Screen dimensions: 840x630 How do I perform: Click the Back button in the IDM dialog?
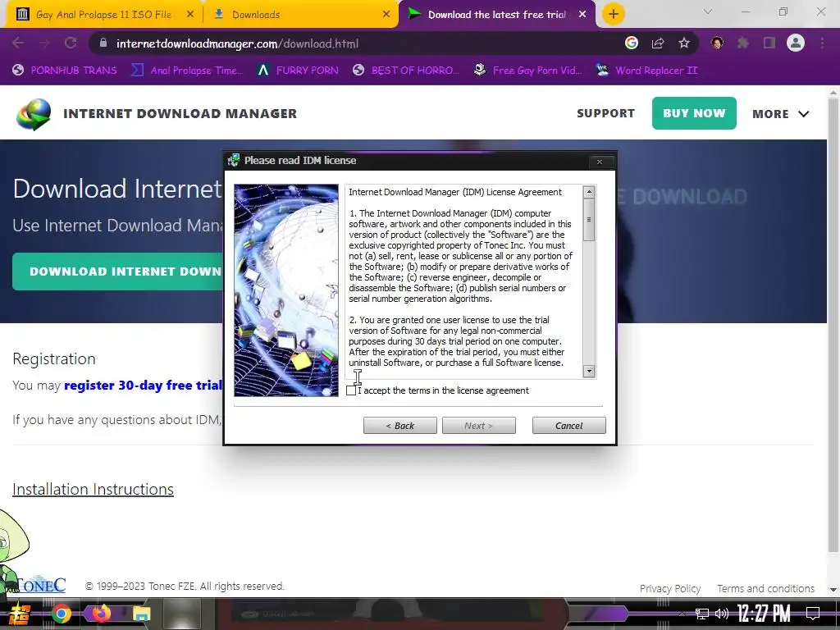(400, 426)
